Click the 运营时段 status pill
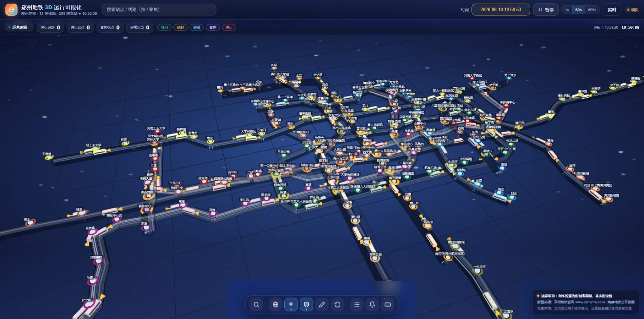Image resolution: width=644 pixels, height=319 pixels. [x=19, y=27]
